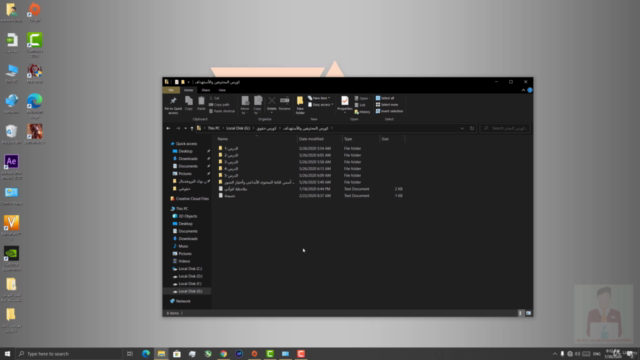Switch to large icons view in status bar
Screen dimensions: 640x360
point(528,313)
